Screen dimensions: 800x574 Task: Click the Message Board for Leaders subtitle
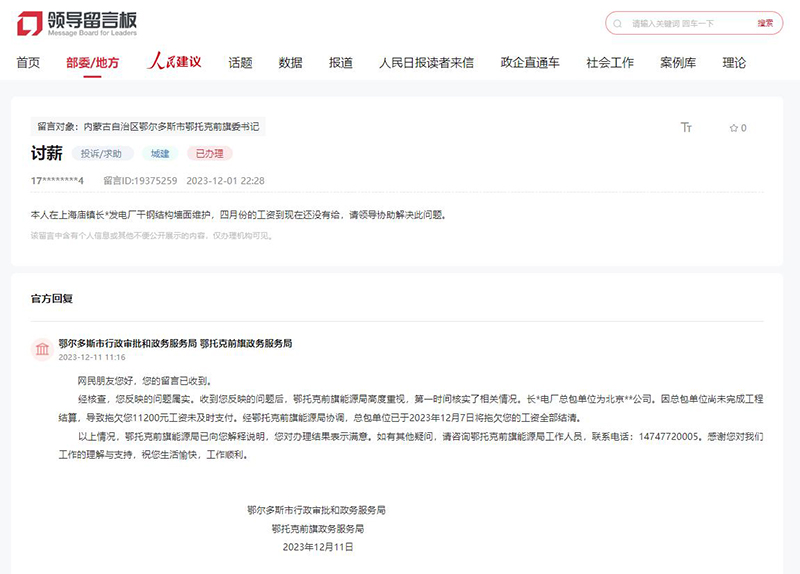92,33
